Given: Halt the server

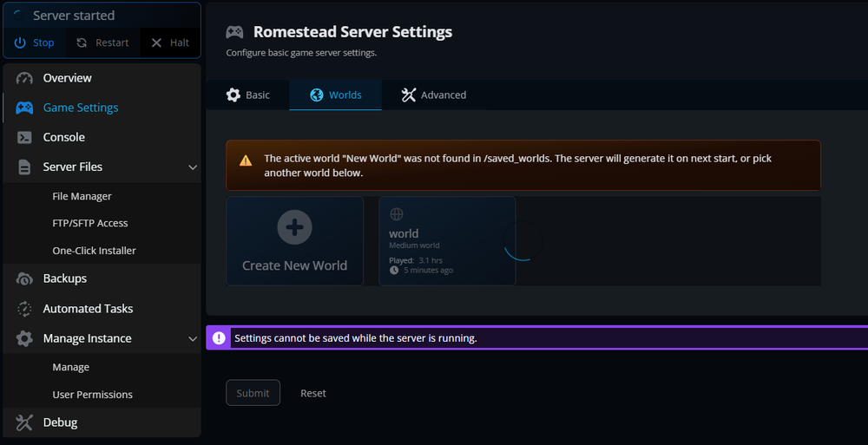Looking at the screenshot, I should pyautogui.click(x=170, y=43).
